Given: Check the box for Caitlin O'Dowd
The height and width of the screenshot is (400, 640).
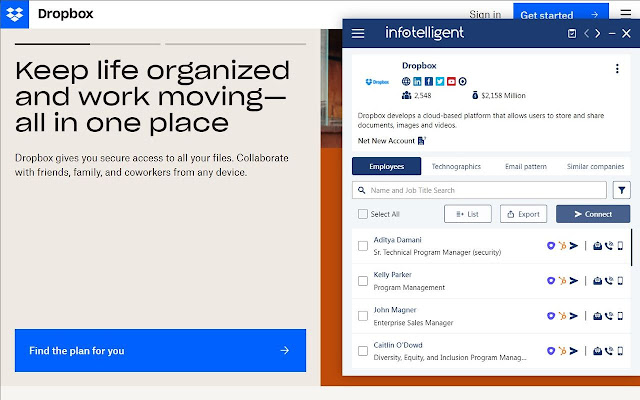Looking at the screenshot, I should [362, 351].
